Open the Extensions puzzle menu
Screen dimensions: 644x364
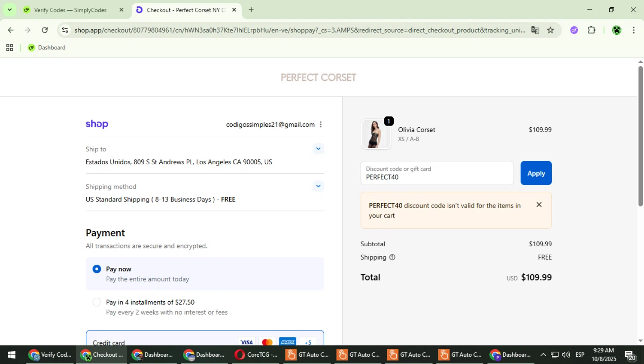591,30
